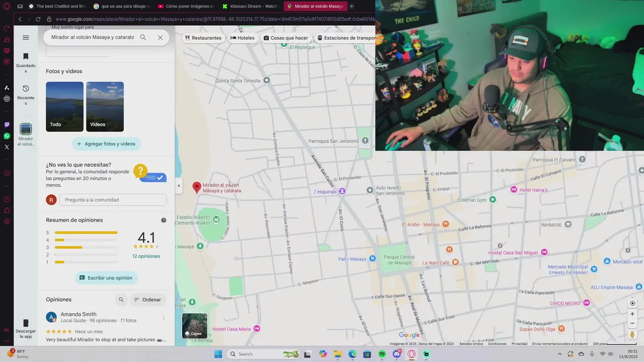The height and width of the screenshot is (362, 644).
Task: Select the Hoteles filter chip
Action: pos(243,38)
